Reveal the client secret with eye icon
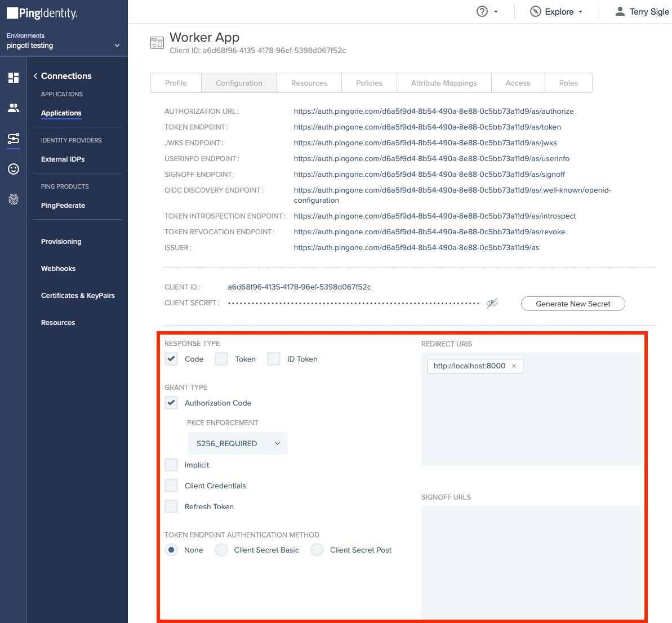Screen dimensions: 672x623 [492, 304]
